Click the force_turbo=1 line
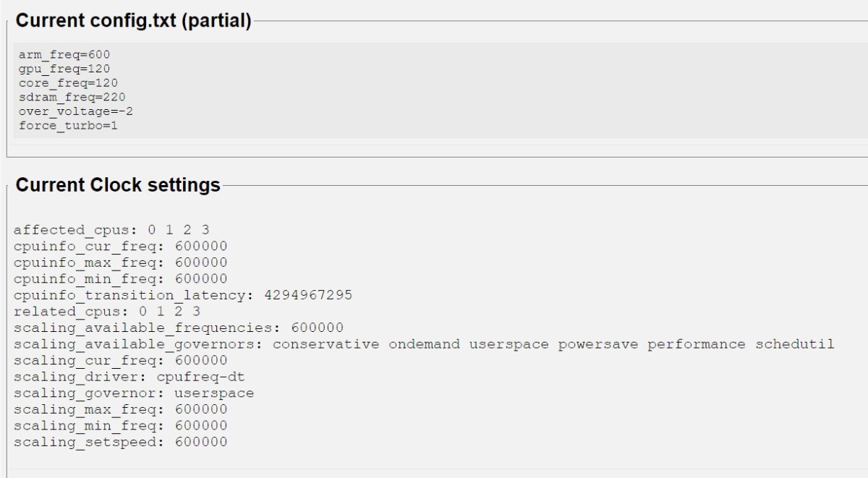868x478 pixels. point(68,125)
